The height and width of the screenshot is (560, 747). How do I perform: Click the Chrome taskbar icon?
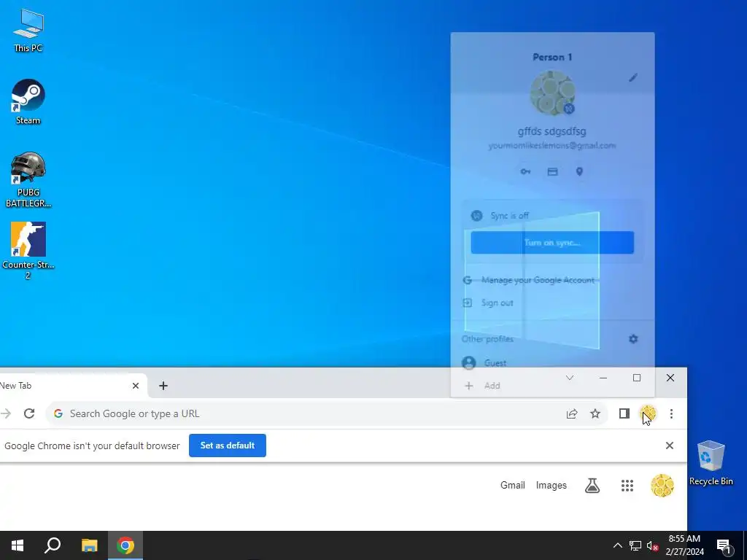pos(125,545)
